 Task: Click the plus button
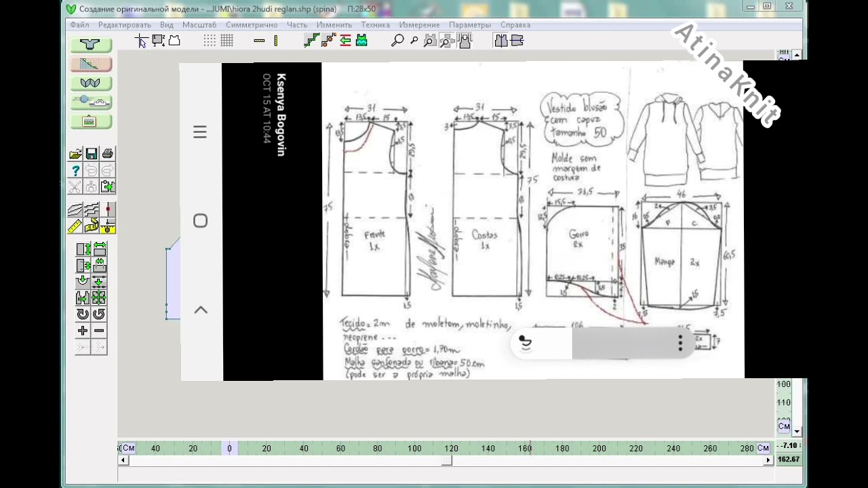(x=83, y=331)
